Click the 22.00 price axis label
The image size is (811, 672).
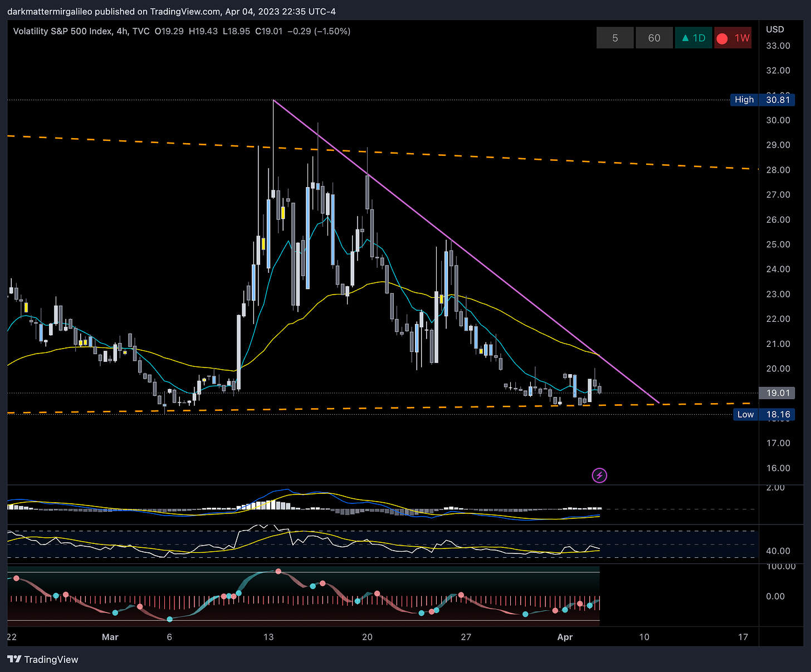point(778,319)
